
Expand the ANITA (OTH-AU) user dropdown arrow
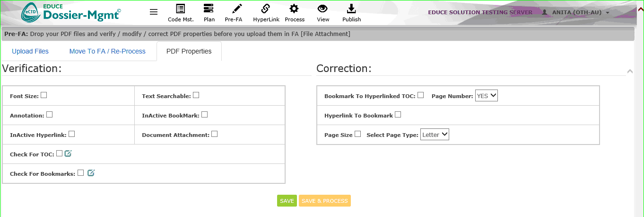(x=607, y=13)
